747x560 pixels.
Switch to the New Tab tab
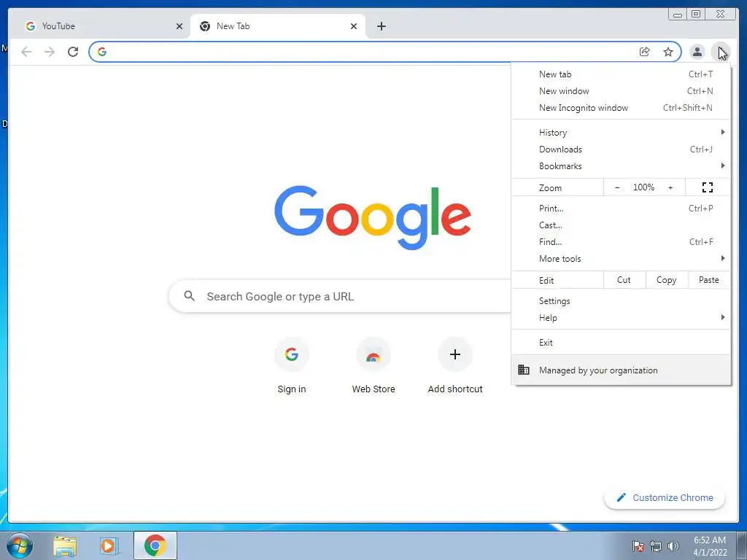tap(278, 26)
